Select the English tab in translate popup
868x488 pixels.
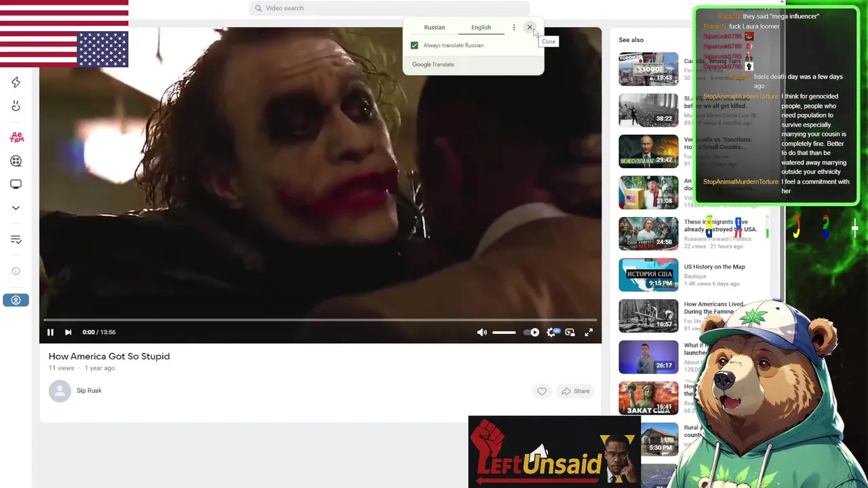[481, 27]
